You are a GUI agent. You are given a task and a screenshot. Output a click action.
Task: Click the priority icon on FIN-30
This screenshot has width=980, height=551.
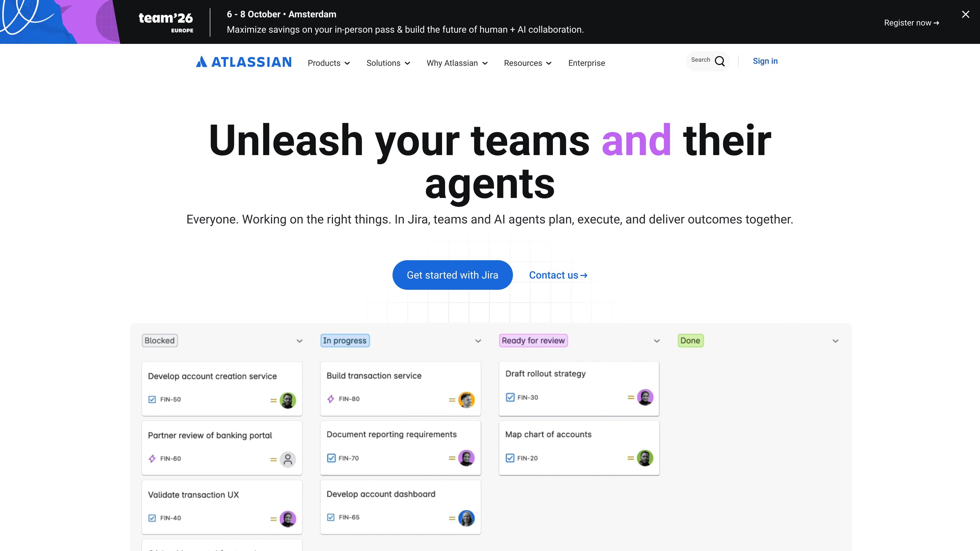coord(631,397)
